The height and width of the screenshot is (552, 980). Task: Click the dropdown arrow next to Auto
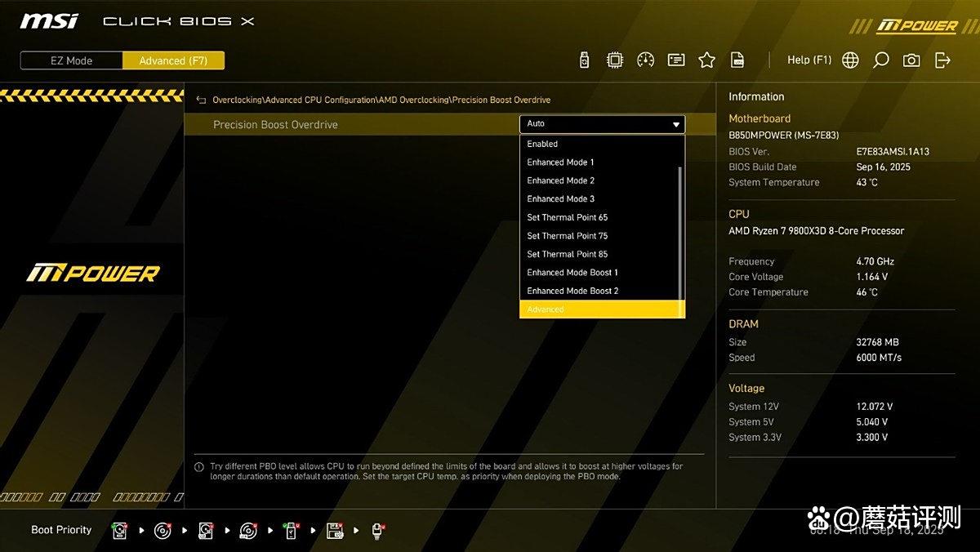(x=676, y=125)
